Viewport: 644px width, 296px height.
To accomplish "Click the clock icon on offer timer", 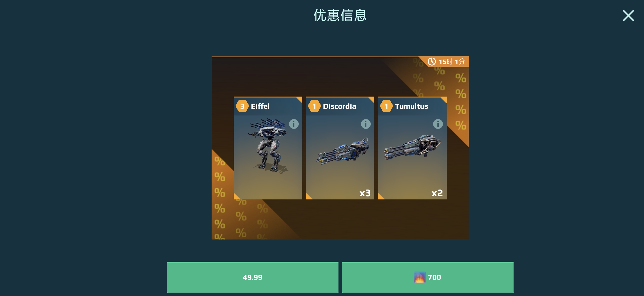I will 432,62.
